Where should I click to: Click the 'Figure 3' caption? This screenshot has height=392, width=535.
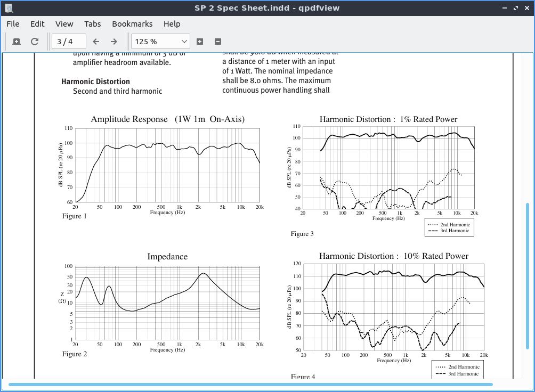(x=302, y=234)
